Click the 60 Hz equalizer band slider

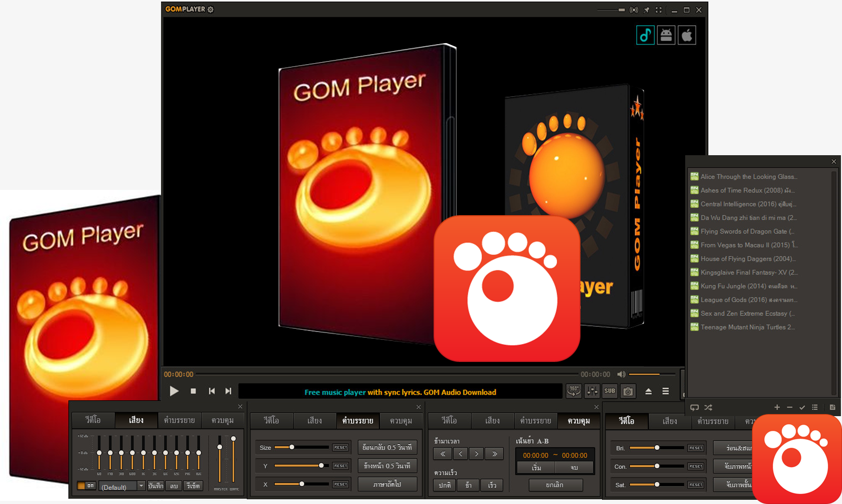click(x=99, y=452)
